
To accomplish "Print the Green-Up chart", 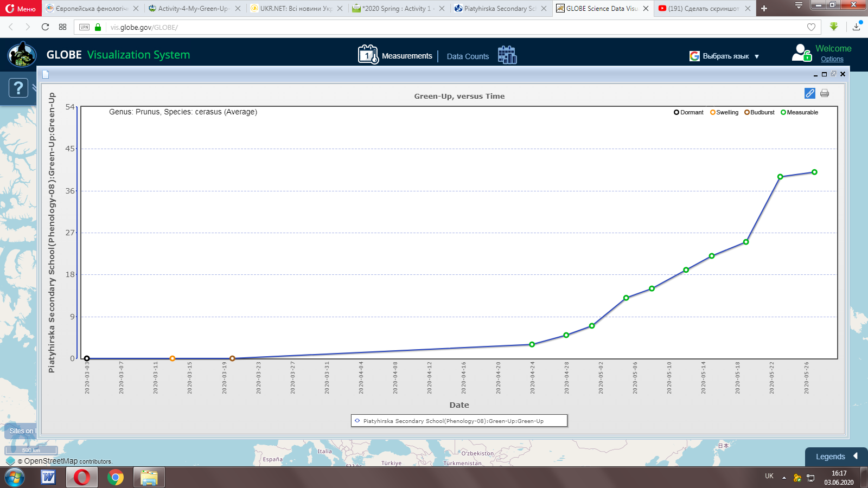I will [x=825, y=93].
